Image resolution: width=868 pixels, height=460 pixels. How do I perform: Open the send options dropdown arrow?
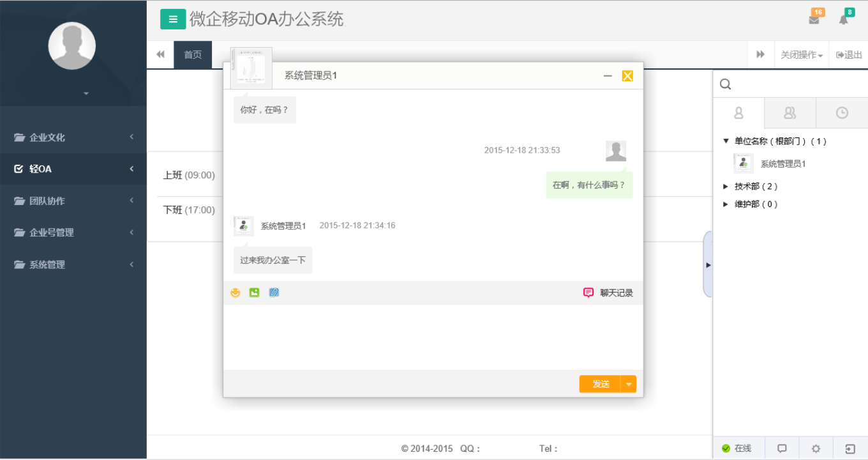[x=629, y=384]
